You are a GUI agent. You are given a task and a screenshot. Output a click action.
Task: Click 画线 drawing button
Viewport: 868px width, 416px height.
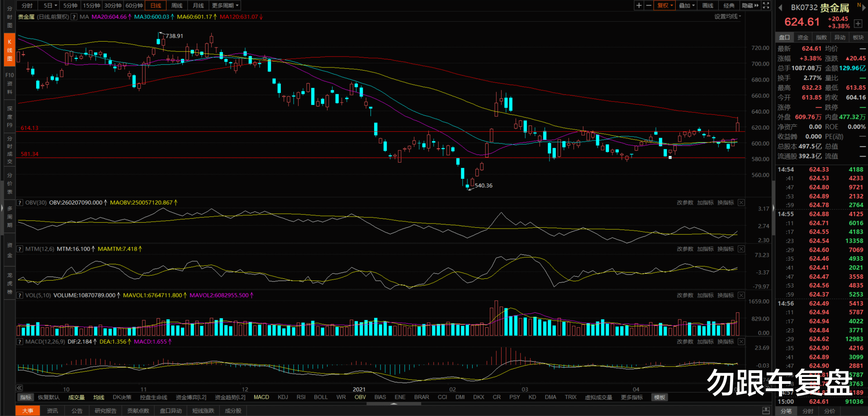[707, 5]
